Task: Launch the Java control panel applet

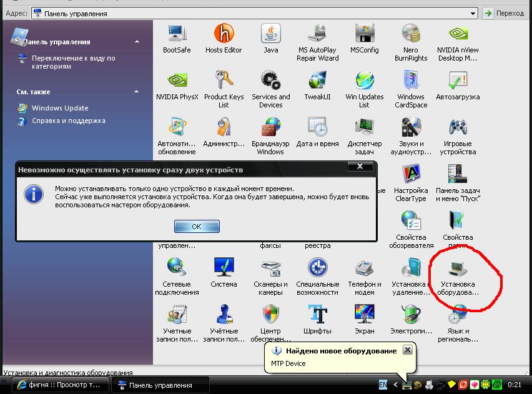Action: click(271, 39)
